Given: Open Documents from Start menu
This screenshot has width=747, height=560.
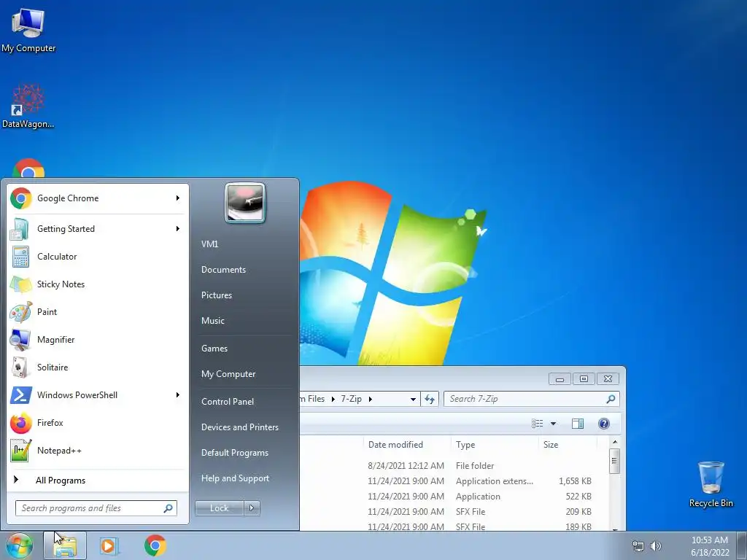Looking at the screenshot, I should (x=223, y=270).
